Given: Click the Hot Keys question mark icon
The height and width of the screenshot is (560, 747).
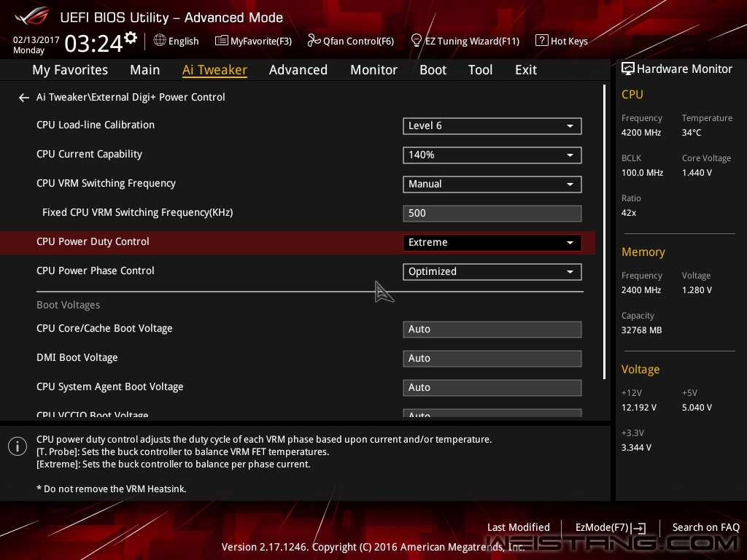Looking at the screenshot, I should click(x=542, y=41).
